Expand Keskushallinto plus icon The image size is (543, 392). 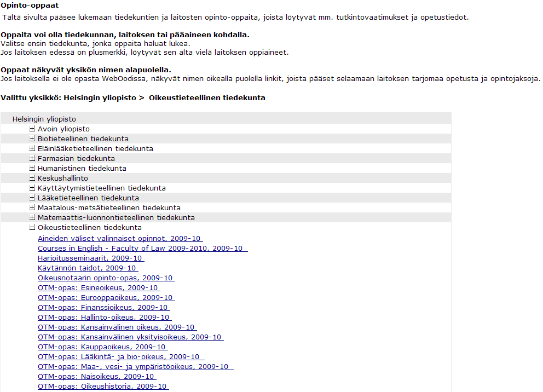click(x=32, y=178)
